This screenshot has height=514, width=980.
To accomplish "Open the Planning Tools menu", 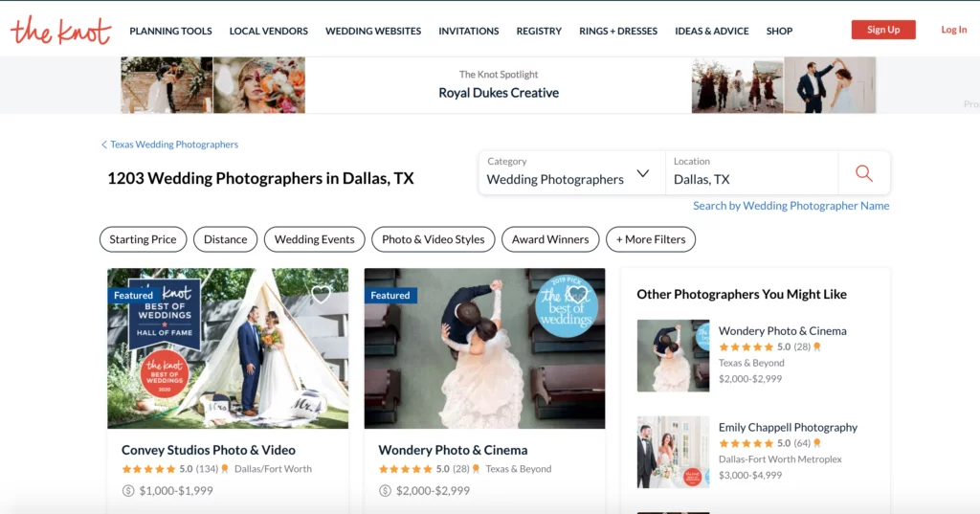I will coord(170,31).
